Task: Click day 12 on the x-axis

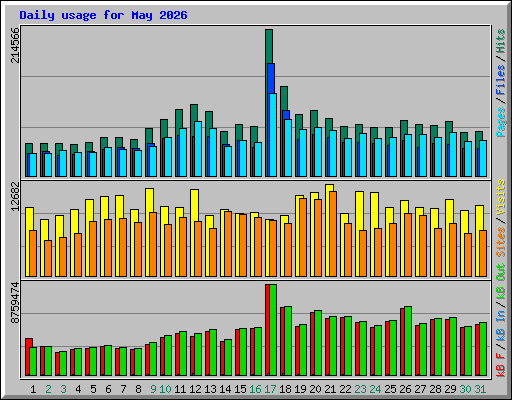Action: point(195,389)
